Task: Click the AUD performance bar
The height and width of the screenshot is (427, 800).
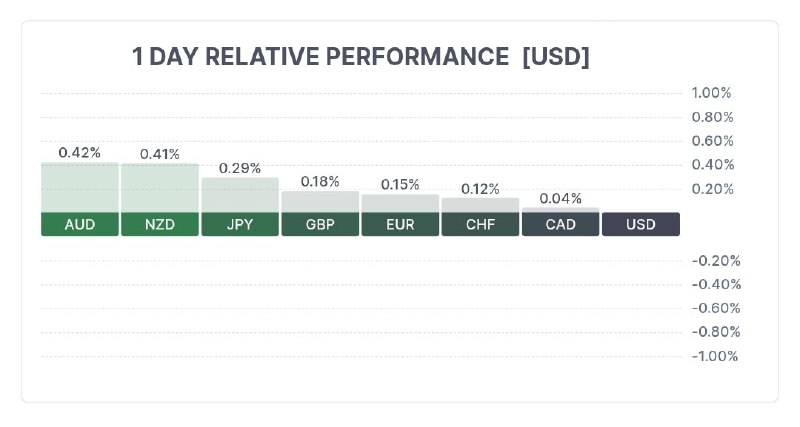Action: click(80, 188)
